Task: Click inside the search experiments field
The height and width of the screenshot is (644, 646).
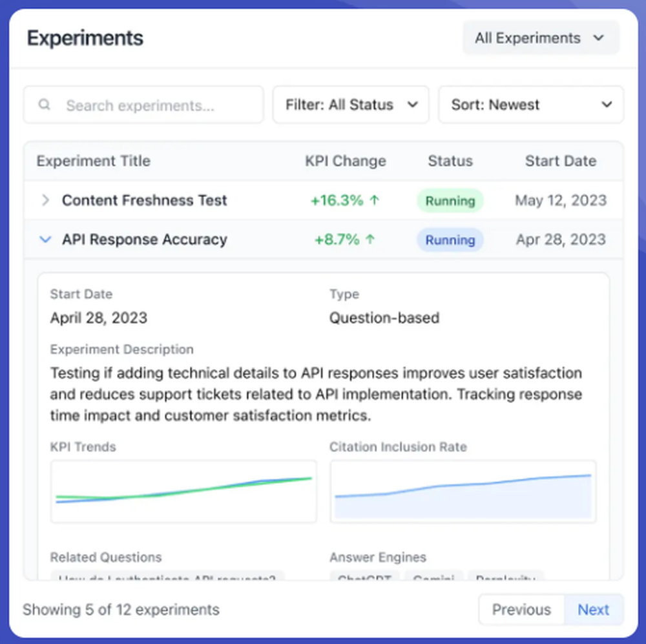Action: coord(142,105)
